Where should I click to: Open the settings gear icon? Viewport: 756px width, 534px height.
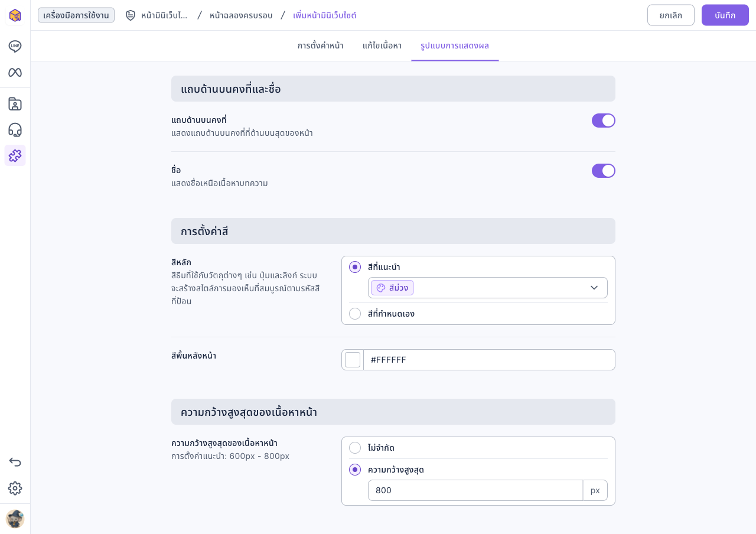[15, 488]
